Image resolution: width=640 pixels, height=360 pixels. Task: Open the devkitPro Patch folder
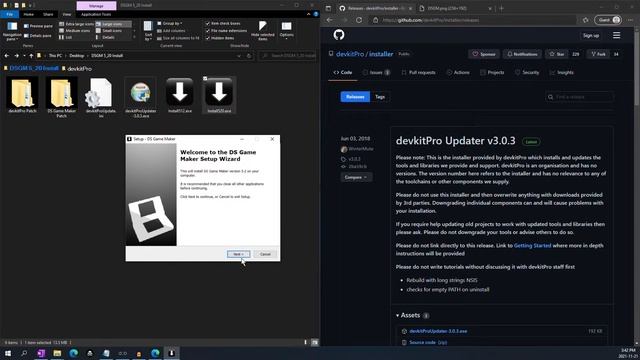(x=22, y=96)
